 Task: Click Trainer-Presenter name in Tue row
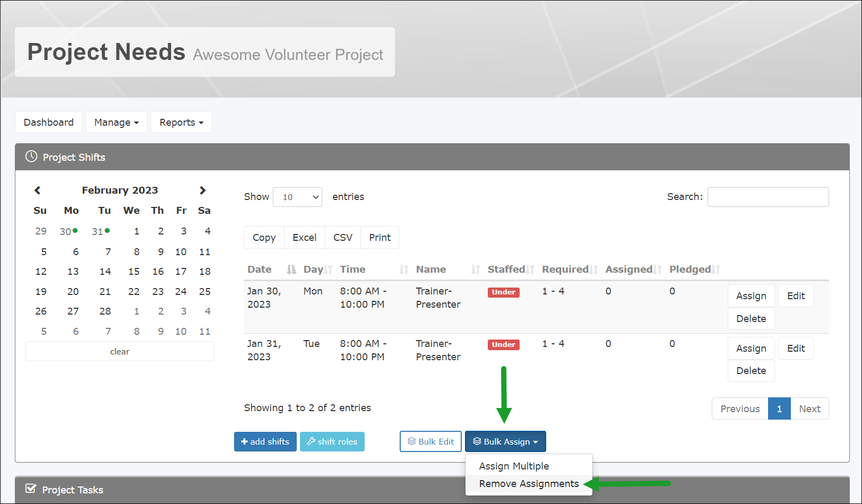pos(438,350)
